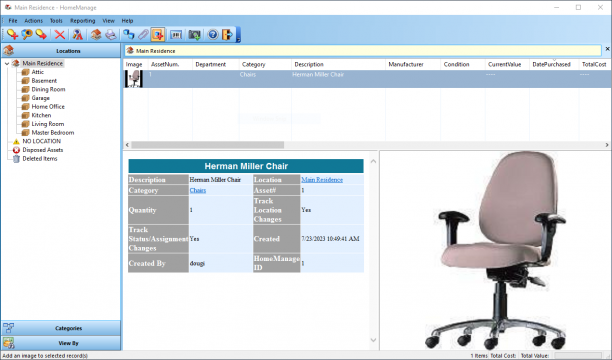Click the asset list left scroll arrow
This screenshot has height=360, width=612.
click(127, 145)
